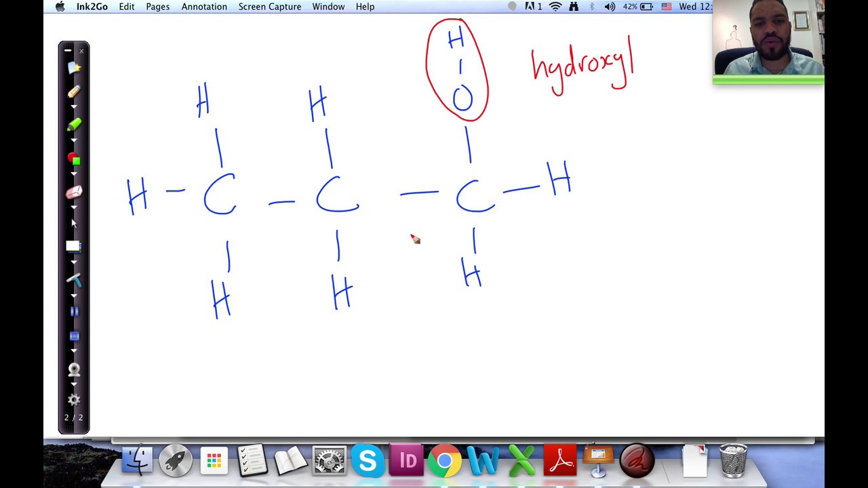Open the Pages menu

point(158,7)
